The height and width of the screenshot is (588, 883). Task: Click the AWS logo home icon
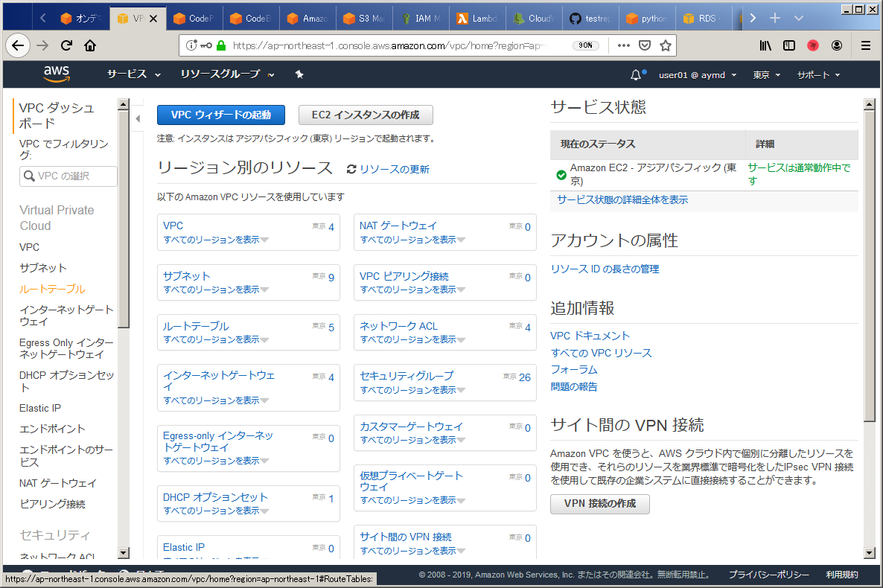pos(57,74)
